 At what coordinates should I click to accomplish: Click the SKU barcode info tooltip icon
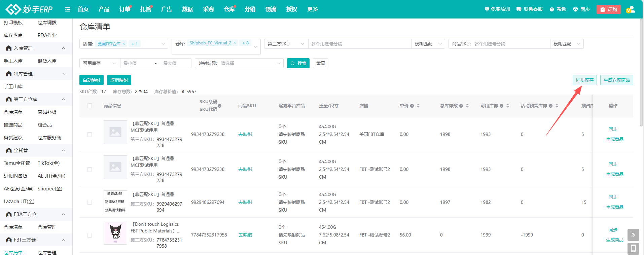click(219, 106)
